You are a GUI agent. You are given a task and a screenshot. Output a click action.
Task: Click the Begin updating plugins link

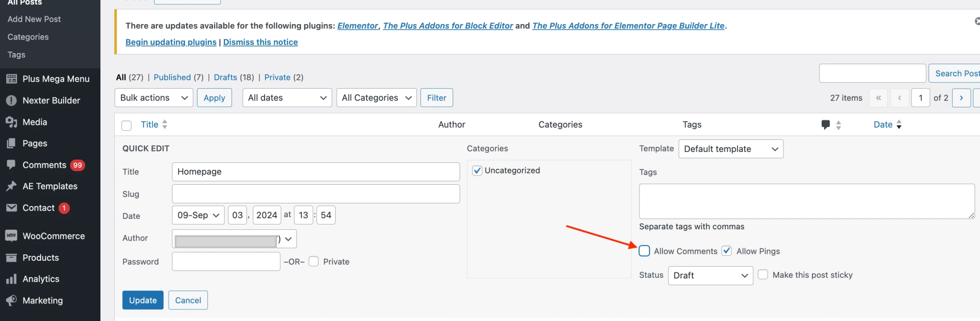click(x=171, y=42)
